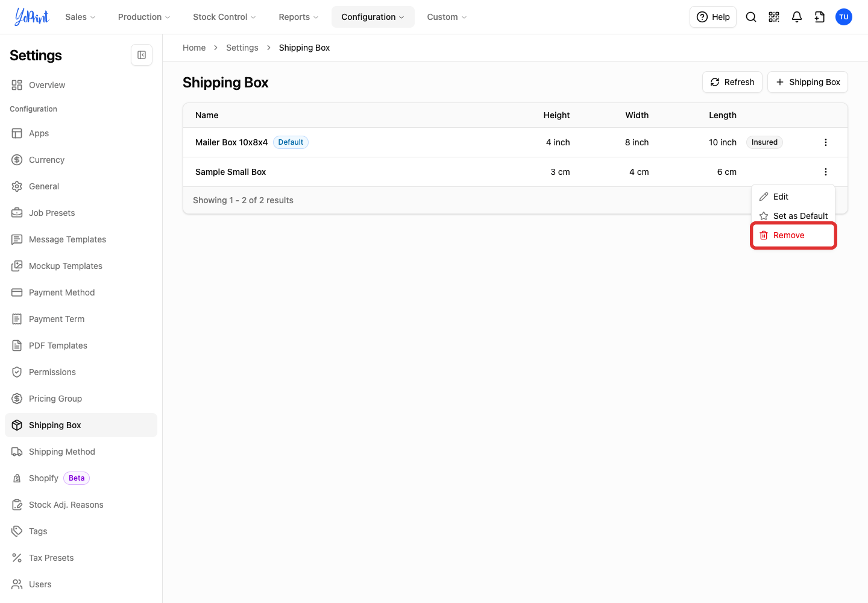Open General settings
Screen dimensions: 868x603
[81, 186]
